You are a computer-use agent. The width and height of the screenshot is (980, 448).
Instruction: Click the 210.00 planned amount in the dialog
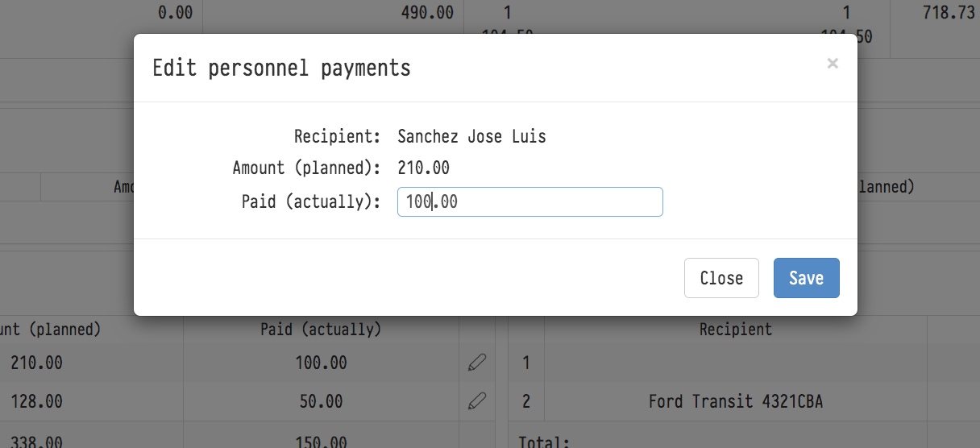point(423,168)
